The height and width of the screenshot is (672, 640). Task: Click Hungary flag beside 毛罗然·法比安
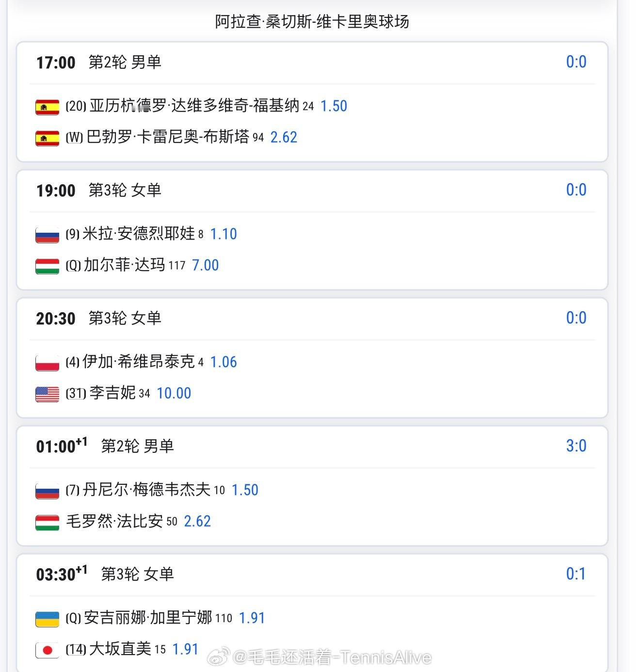coord(47,522)
